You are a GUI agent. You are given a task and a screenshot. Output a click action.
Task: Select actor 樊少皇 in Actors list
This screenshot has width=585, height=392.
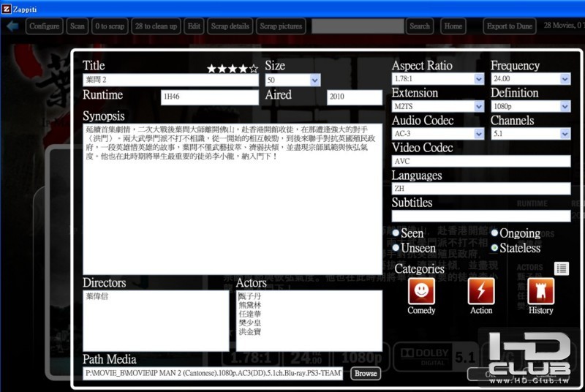(249, 323)
